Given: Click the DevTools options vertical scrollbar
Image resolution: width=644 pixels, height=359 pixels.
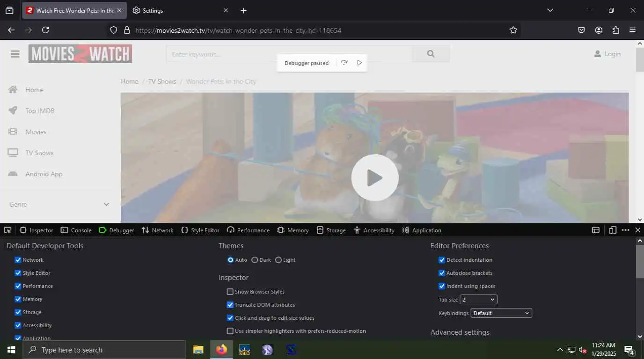Looking at the screenshot, I should 640,261.
